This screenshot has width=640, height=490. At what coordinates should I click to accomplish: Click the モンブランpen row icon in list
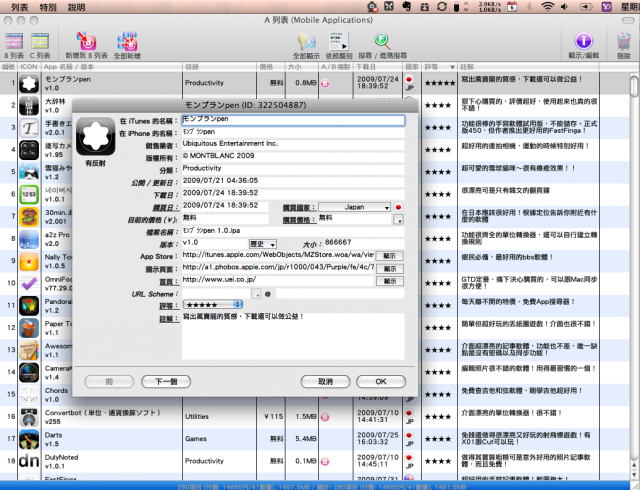29,83
